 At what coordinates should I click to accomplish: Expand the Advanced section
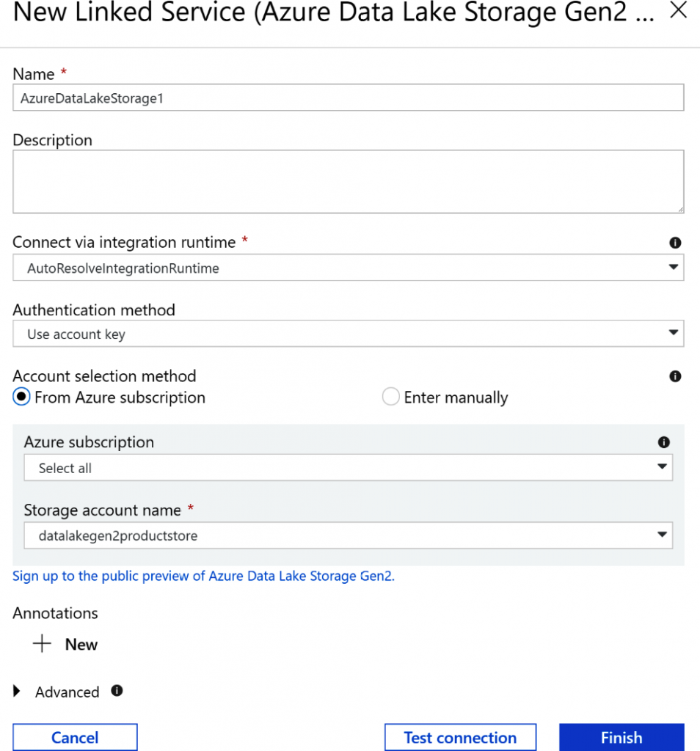tap(18, 692)
